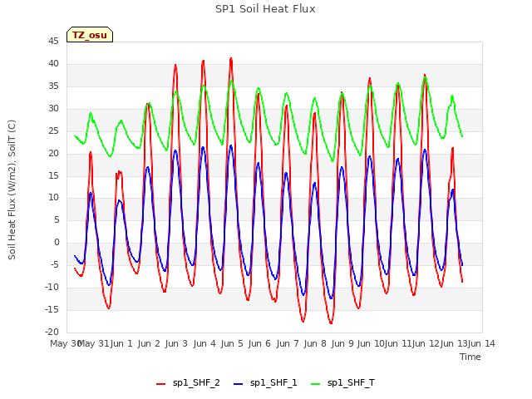Image resolution: width=532 pixels, height=399 pixels.
Task: Click the Jun 7 x-axis tick label
Action: (288, 343)
